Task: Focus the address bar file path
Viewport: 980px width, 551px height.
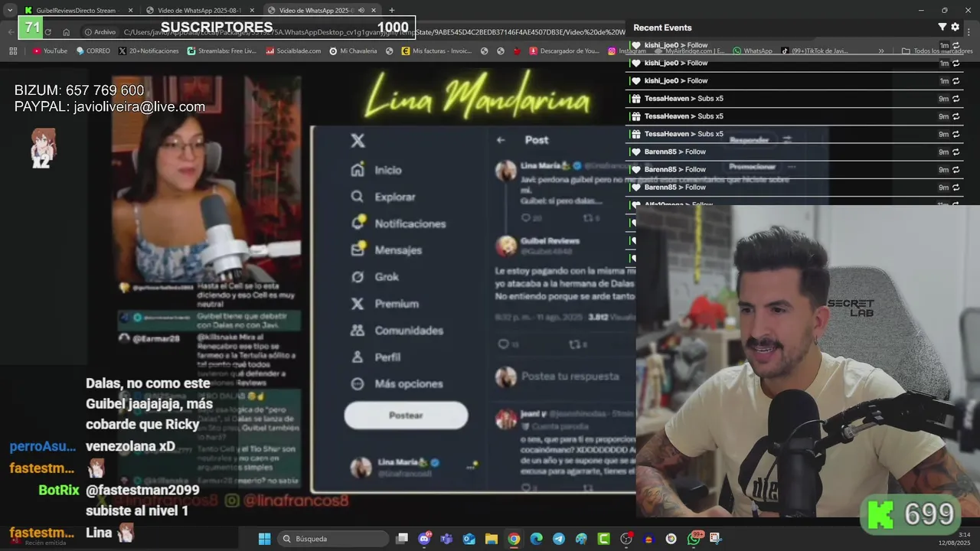Action: tap(374, 32)
